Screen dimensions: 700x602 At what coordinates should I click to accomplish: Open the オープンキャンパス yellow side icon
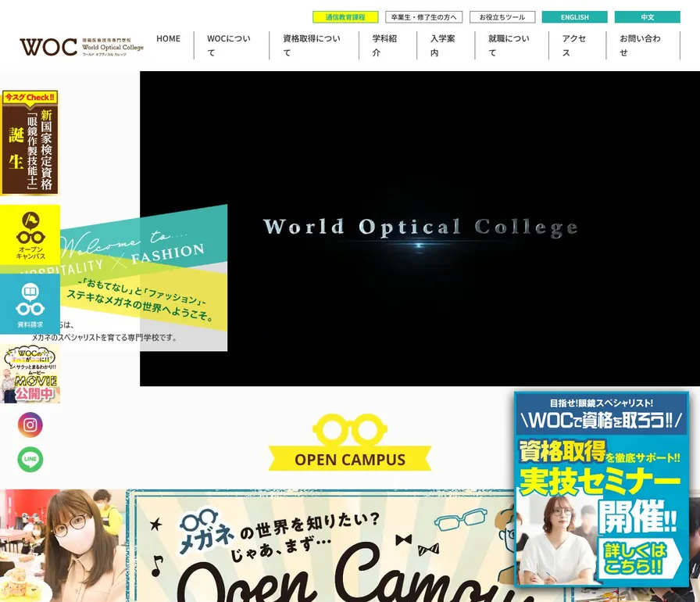(30, 235)
